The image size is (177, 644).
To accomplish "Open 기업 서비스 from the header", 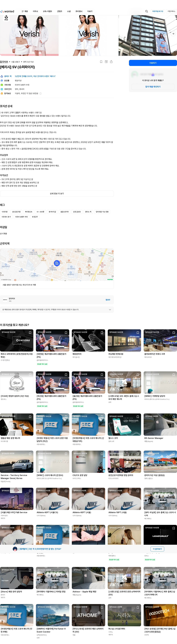I will point(171,11).
